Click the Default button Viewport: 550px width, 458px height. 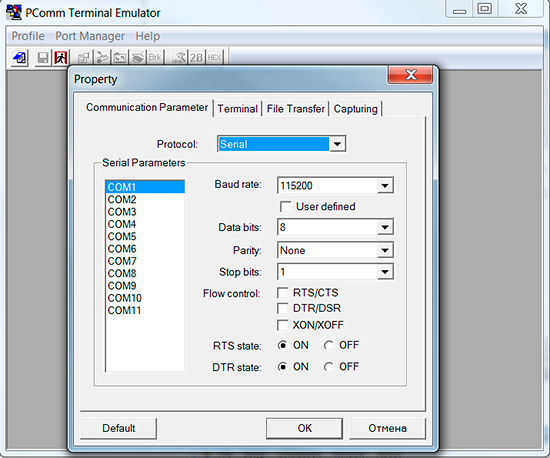pos(119,428)
